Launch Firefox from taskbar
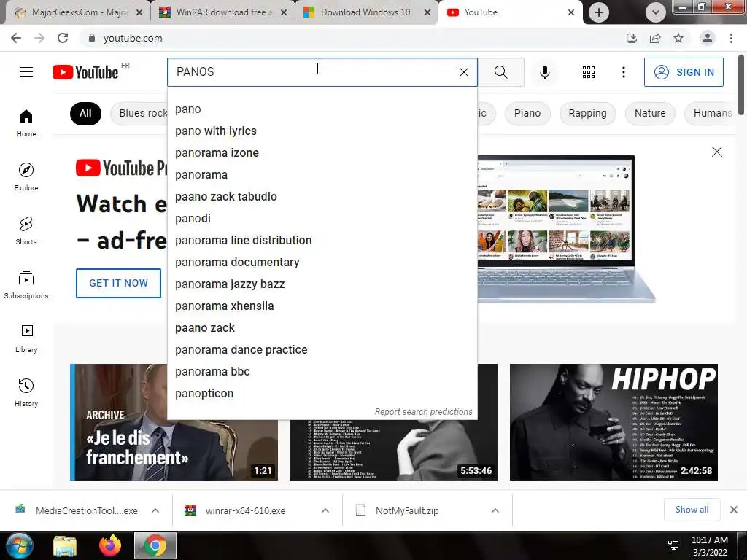 pyautogui.click(x=110, y=545)
